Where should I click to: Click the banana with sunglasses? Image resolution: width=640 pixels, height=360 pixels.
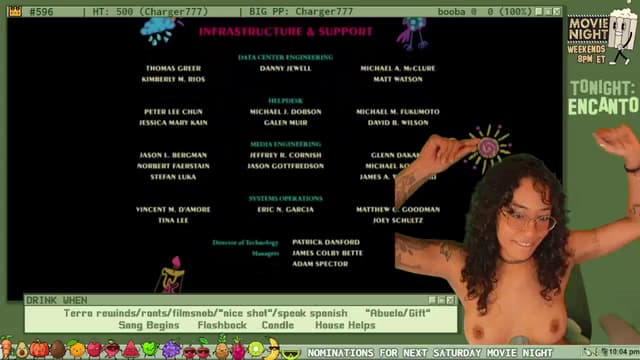tap(273, 348)
